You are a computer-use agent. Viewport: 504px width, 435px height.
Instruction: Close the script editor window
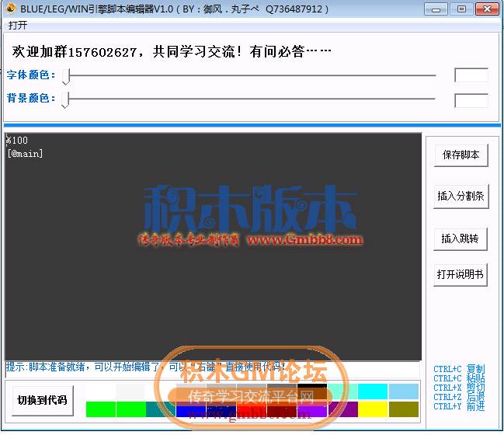point(487,9)
